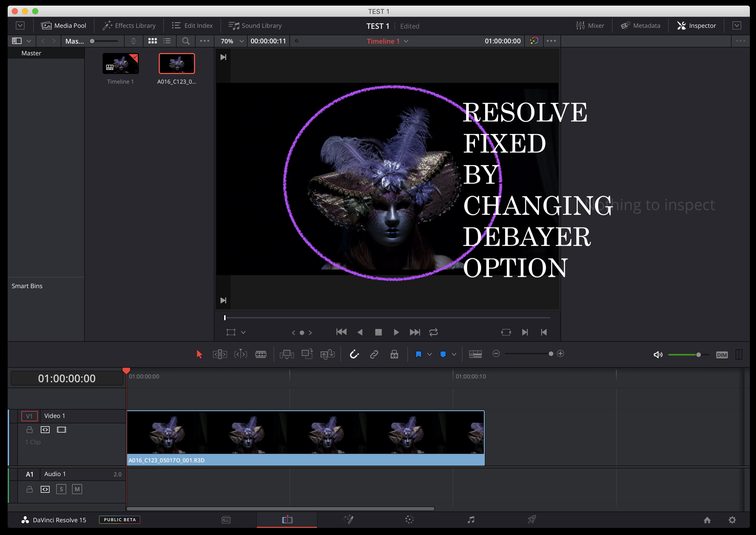Add a blue marker to the timeline
Image resolution: width=756 pixels, height=535 pixels.
[x=443, y=354]
